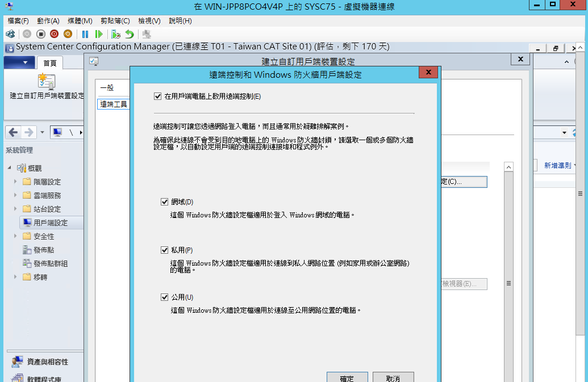The height and width of the screenshot is (382, 588).
Task: Confirm with the 確定 button
Action: 347,377
